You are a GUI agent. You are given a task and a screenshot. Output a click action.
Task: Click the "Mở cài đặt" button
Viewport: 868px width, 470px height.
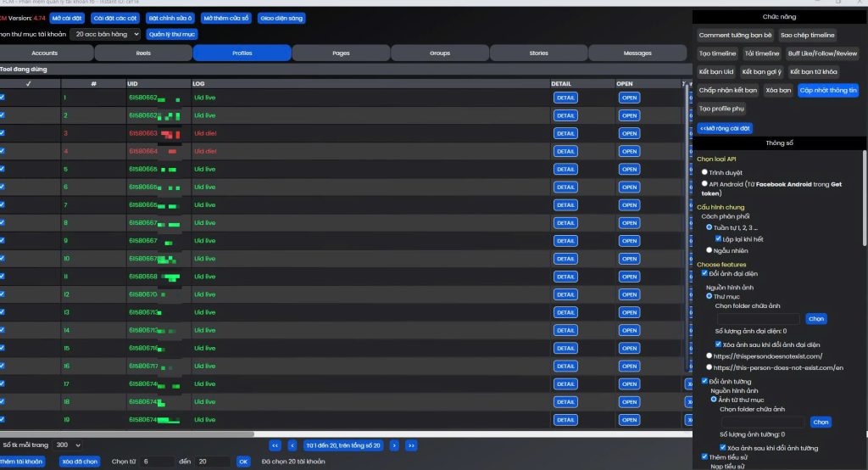(66, 18)
